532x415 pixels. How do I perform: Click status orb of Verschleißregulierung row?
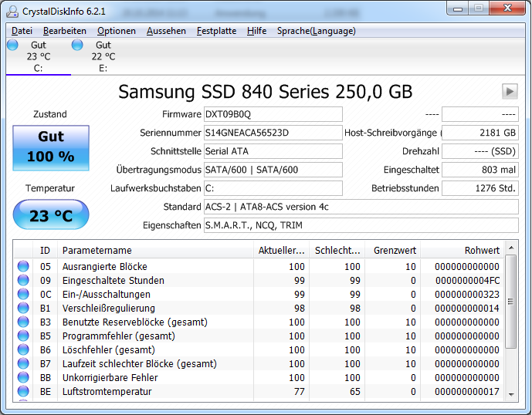pyautogui.click(x=23, y=308)
